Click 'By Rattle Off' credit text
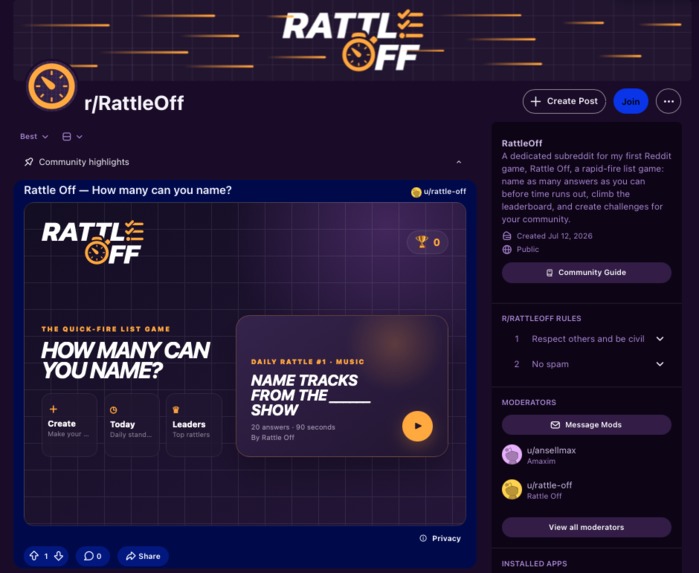 click(272, 437)
